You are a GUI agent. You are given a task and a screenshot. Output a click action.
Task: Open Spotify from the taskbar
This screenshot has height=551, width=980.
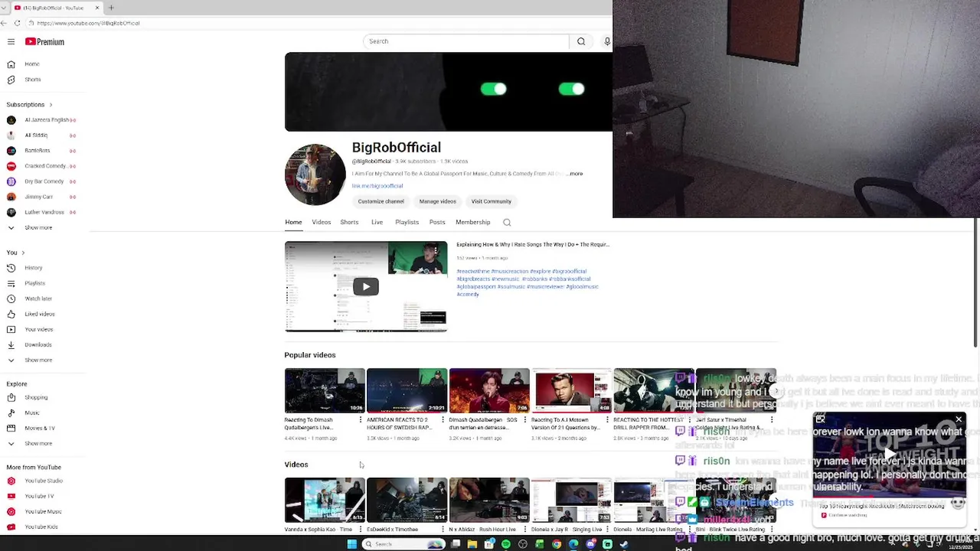point(506,544)
